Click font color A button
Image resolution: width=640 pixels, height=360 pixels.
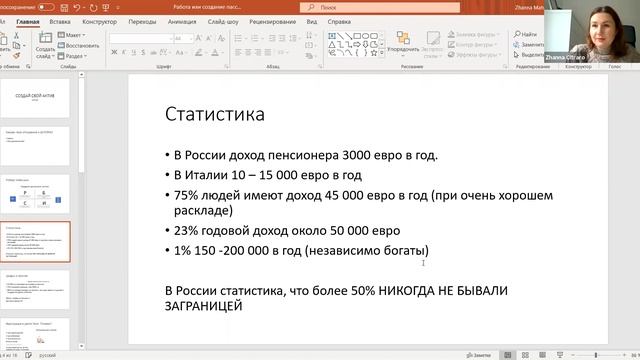(x=215, y=52)
